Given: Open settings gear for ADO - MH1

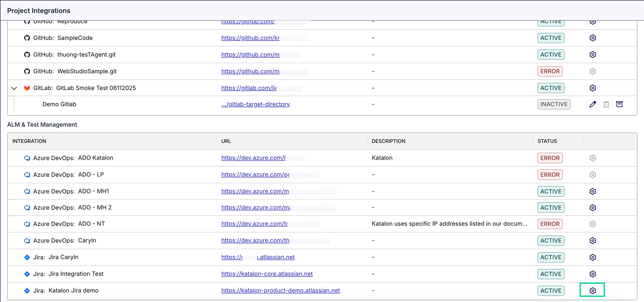Looking at the screenshot, I should (x=592, y=192).
